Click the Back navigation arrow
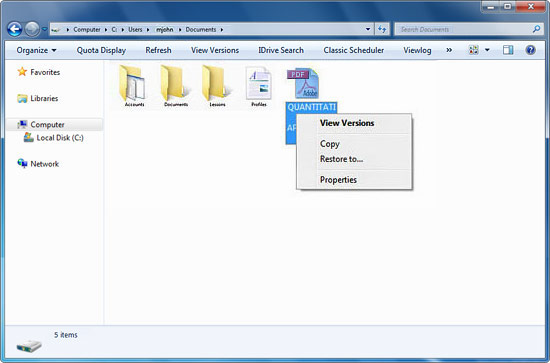Viewport: 550px width, 363px height. pos(14,29)
